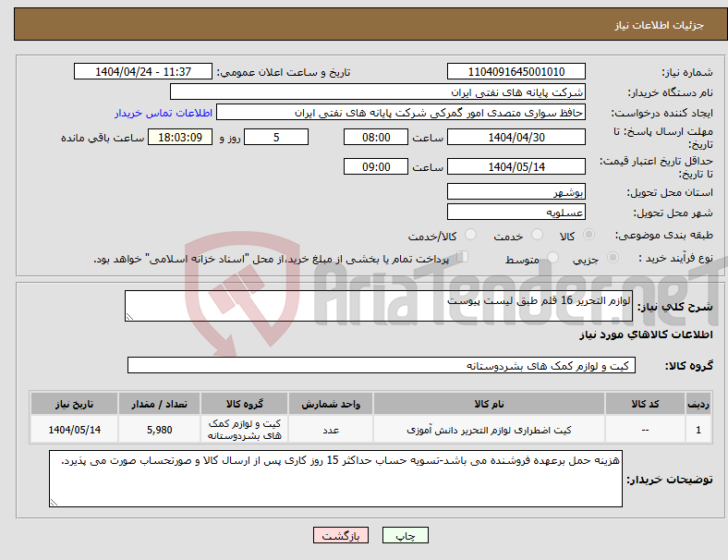
Task: Click the ردیف column header
Action: click(698, 404)
